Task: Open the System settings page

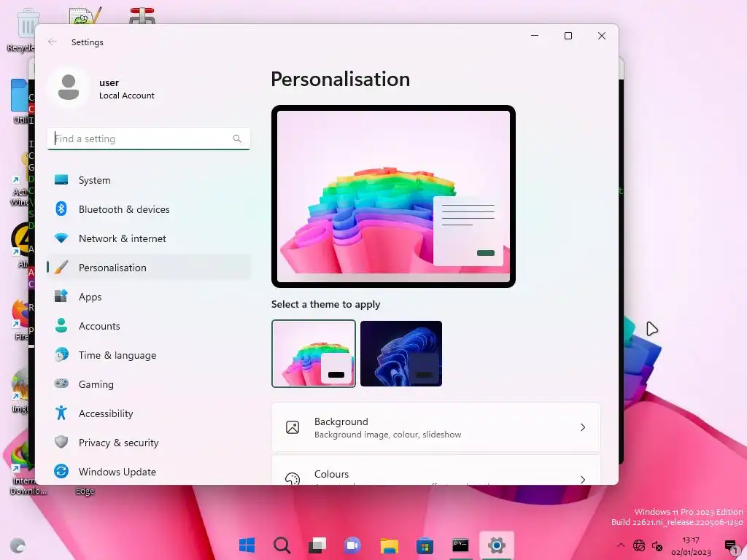Action: [x=149, y=180]
